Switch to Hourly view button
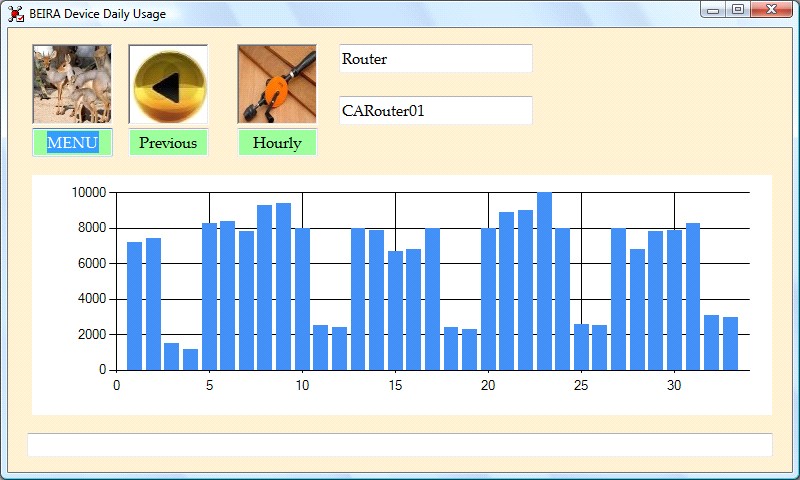Screen dimensions: 800x480 pos(277,143)
